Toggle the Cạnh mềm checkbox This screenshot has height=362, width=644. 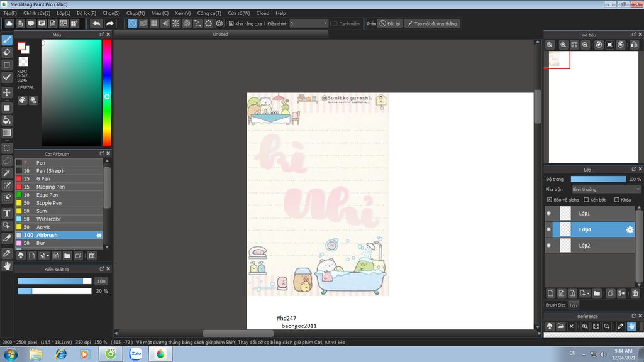click(x=335, y=24)
